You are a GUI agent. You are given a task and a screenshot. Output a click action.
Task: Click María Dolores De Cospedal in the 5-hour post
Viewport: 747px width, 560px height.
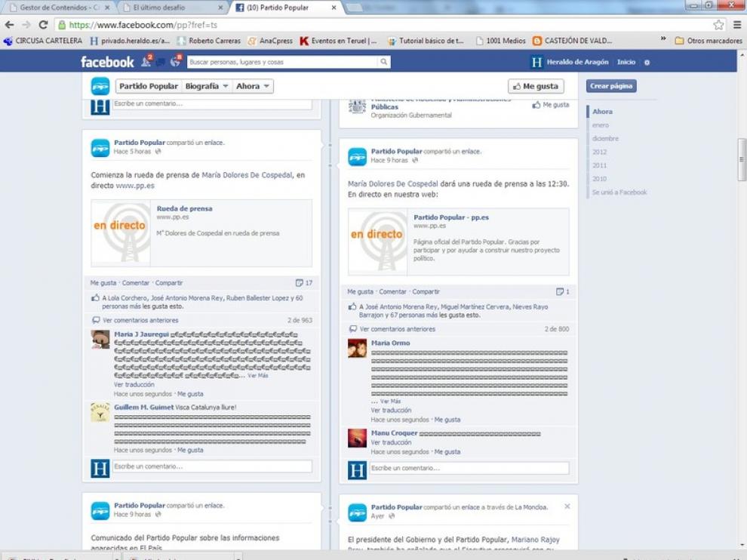point(247,175)
